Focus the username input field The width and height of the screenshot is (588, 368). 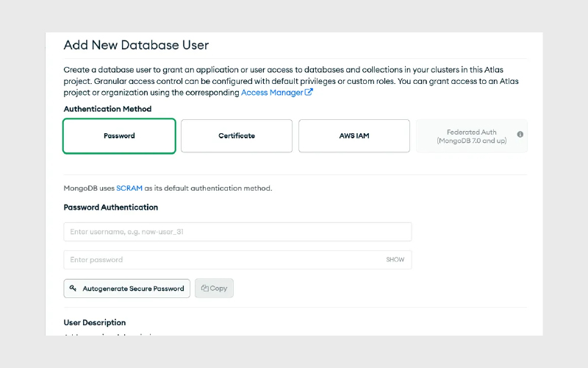[x=237, y=232]
